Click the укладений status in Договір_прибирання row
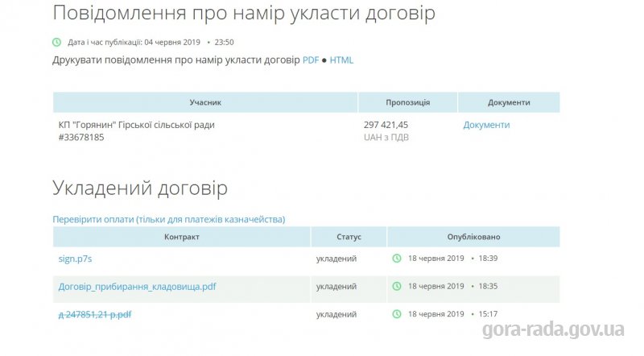644x356 pixels. click(x=336, y=287)
